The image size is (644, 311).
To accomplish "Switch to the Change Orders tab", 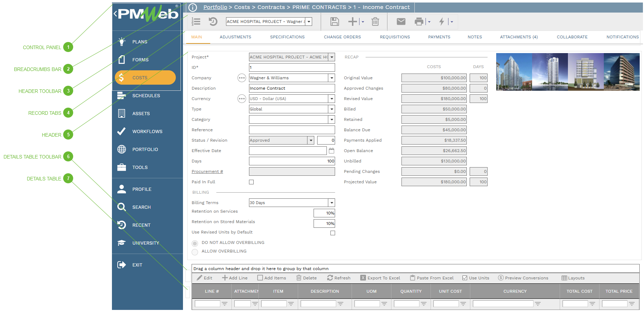I will [342, 37].
